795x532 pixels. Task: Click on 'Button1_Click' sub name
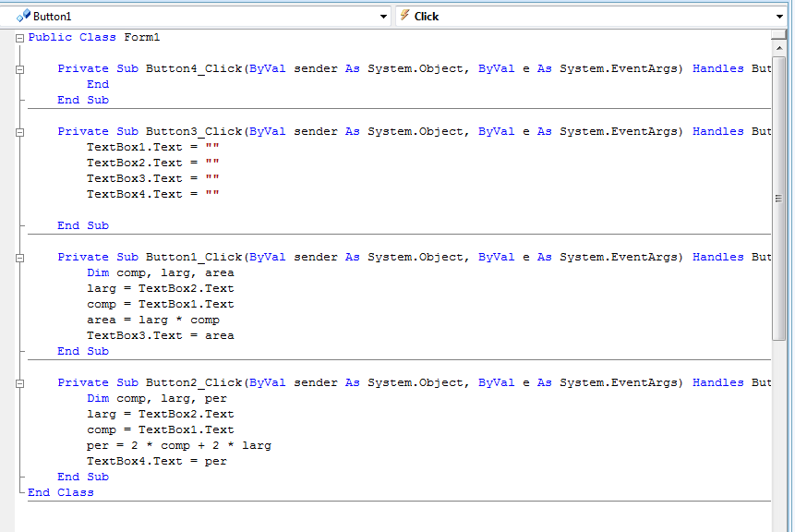tap(194, 258)
